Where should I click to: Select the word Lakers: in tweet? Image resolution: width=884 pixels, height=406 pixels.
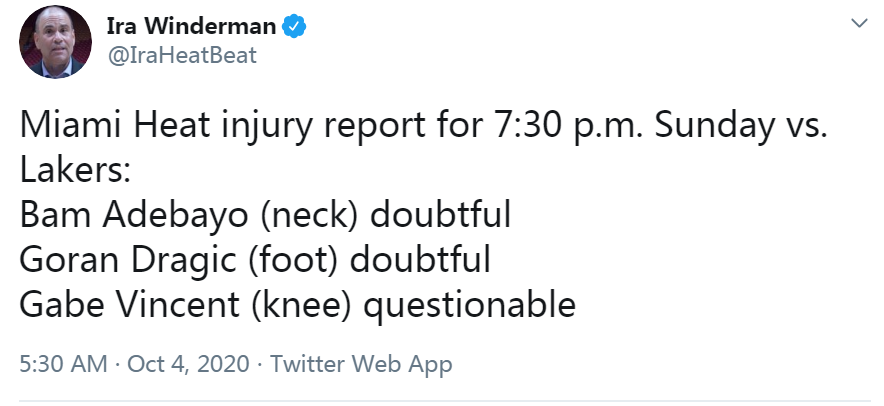(75, 171)
